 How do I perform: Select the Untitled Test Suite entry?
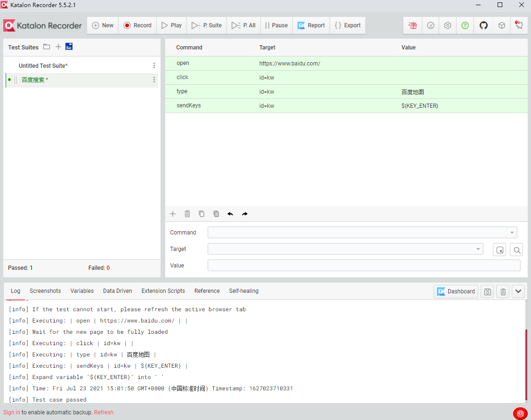pyautogui.click(x=43, y=66)
